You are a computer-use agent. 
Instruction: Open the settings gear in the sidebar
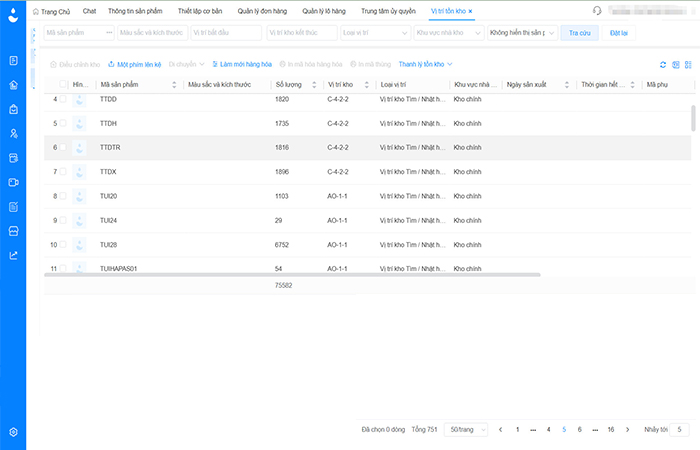(x=13, y=432)
